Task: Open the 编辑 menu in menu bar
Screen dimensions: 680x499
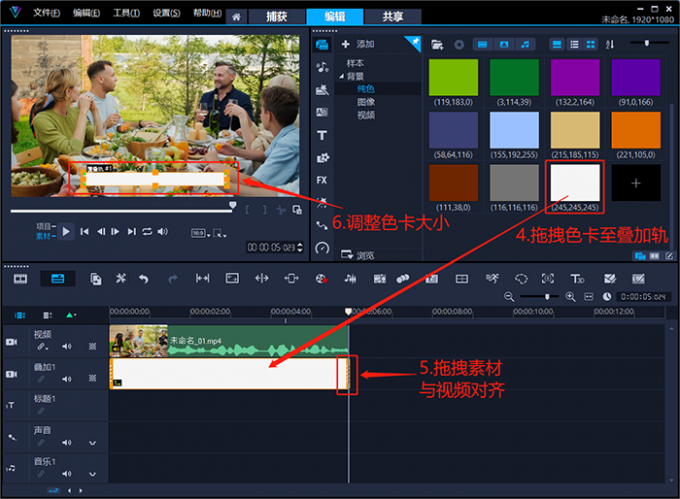Action: coord(86,13)
